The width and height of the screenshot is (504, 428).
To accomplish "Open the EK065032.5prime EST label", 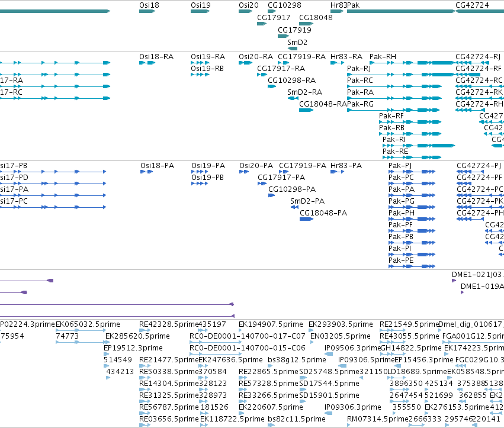I will 88,324.
